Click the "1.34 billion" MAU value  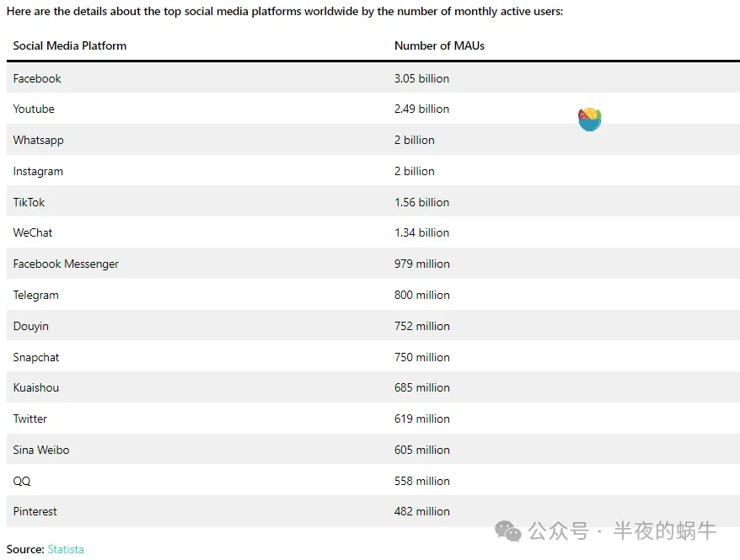click(422, 232)
